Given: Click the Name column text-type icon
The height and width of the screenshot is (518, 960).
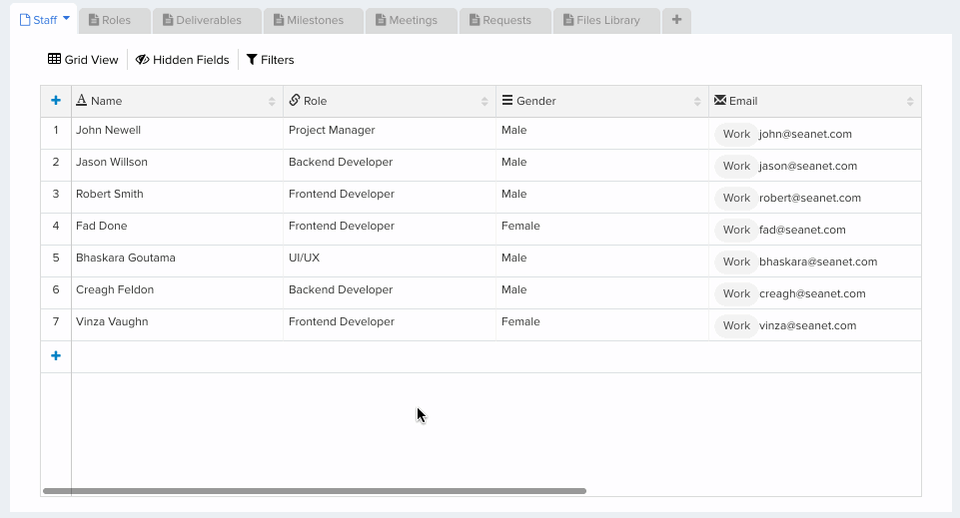Looking at the screenshot, I should coord(81,100).
